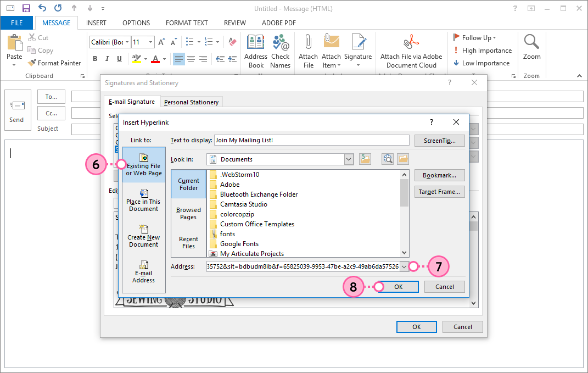Screen dimensions: 588x373
Task: Click the Target Frame button
Action: click(440, 192)
